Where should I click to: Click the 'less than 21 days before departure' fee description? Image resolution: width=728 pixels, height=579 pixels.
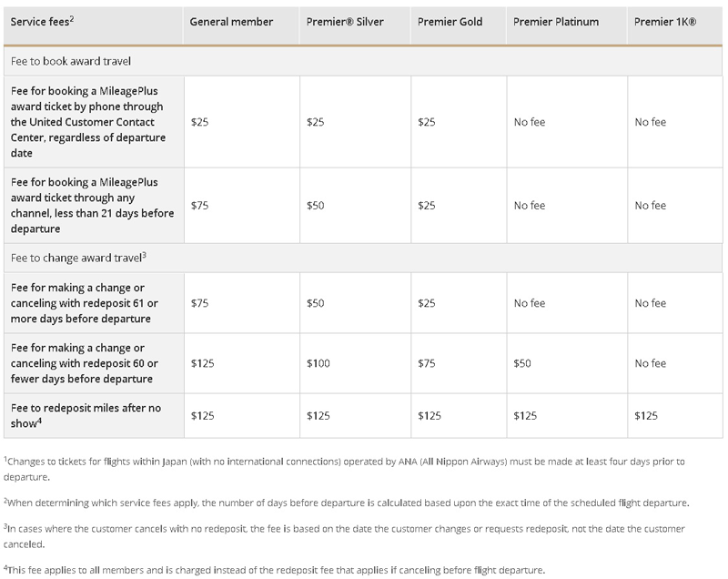pos(89,205)
